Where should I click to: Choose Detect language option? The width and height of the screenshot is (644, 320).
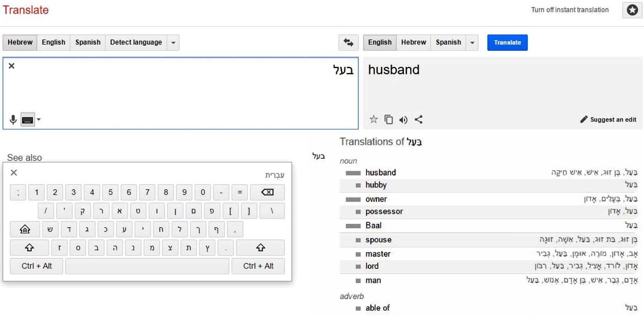tap(136, 42)
